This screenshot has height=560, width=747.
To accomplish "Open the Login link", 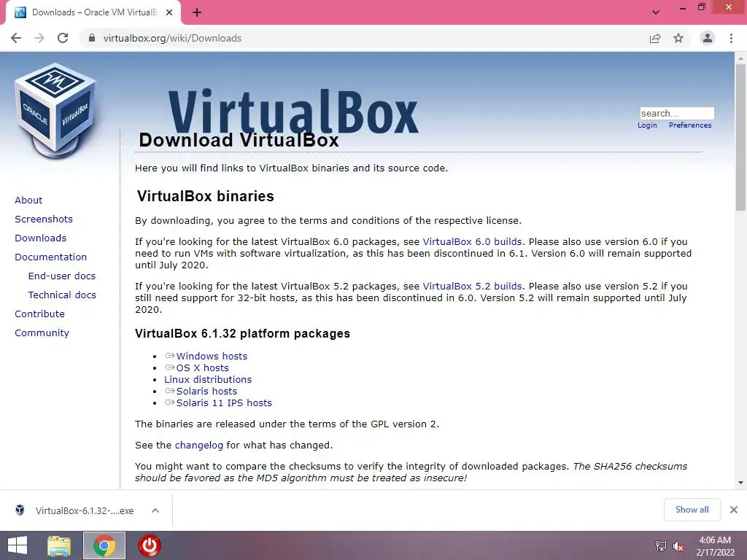I will coord(647,125).
